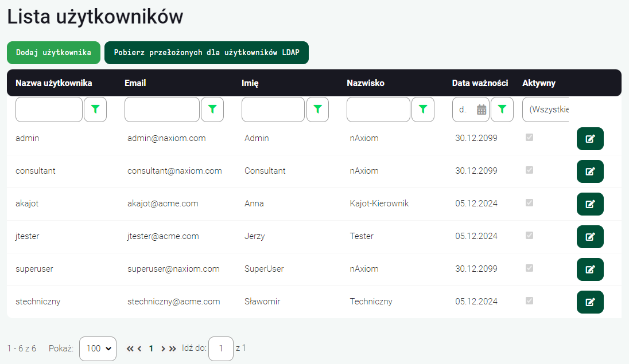Open the calendar date picker for Data ważności
629x364 pixels.
click(x=481, y=109)
